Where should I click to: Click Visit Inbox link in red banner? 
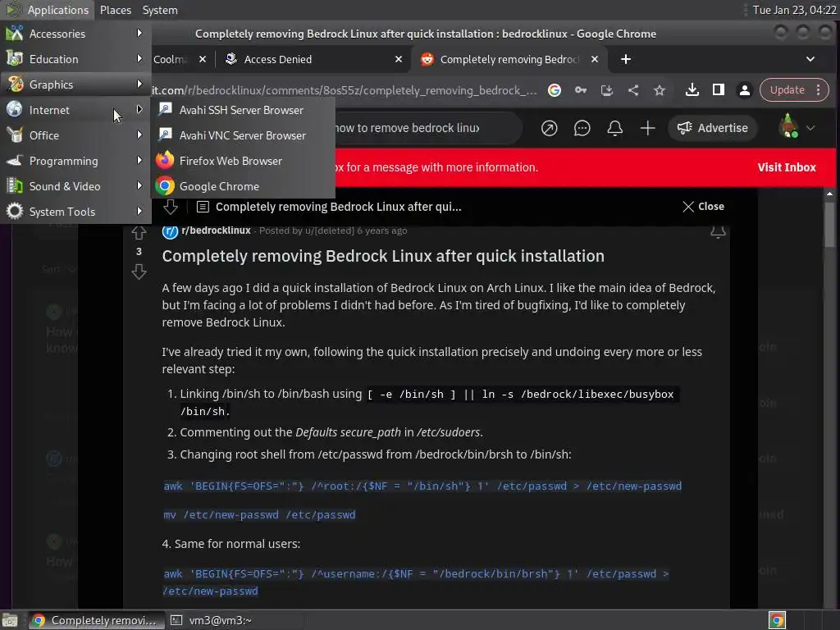pos(787,167)
